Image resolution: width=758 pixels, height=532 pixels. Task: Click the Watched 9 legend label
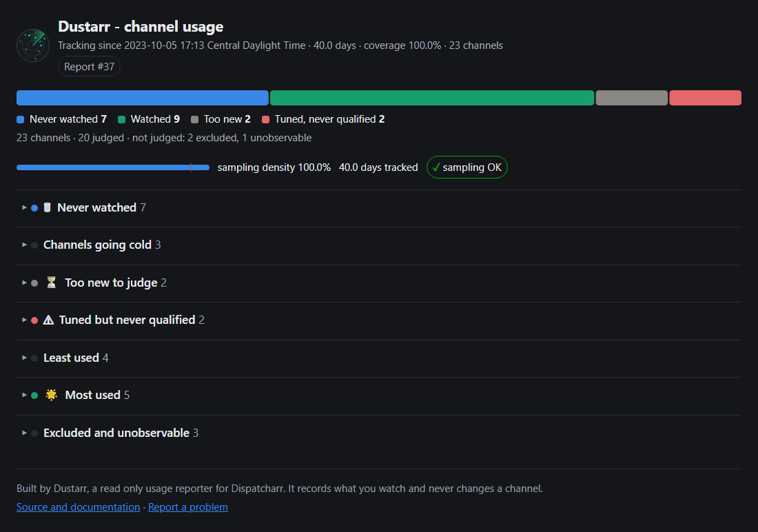click(x=155, y=119)
